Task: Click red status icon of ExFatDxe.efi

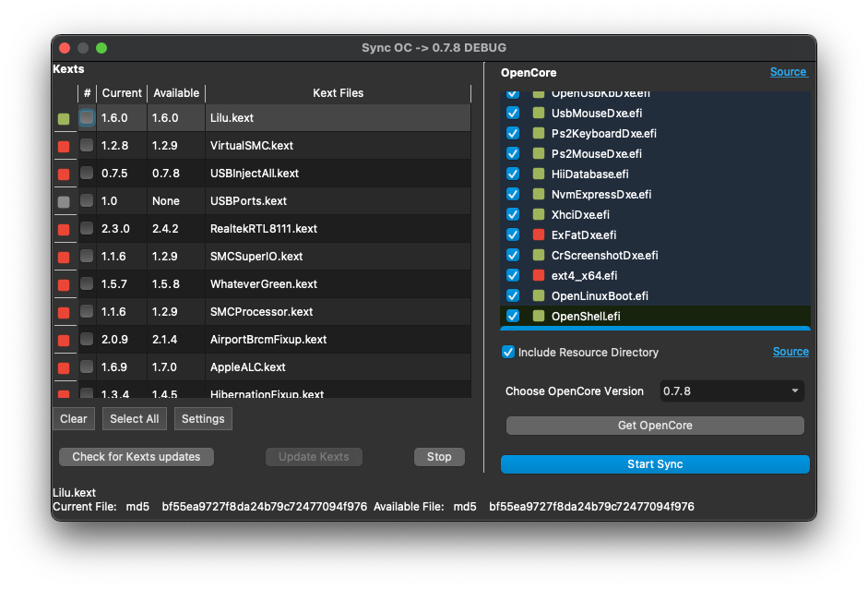Action: point(538,234)
